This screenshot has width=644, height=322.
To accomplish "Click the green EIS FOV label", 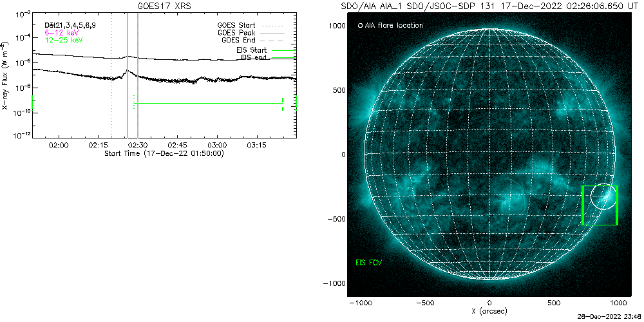I will point(369,261).
